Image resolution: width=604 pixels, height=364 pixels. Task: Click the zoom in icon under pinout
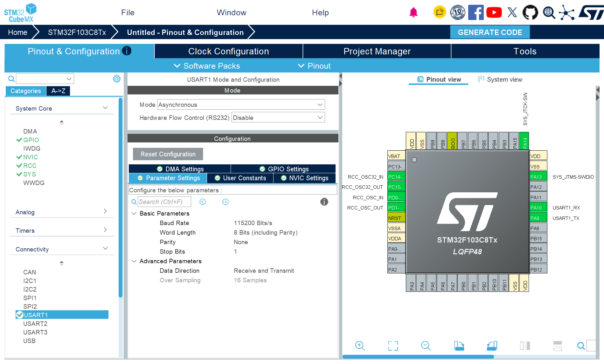360,346
